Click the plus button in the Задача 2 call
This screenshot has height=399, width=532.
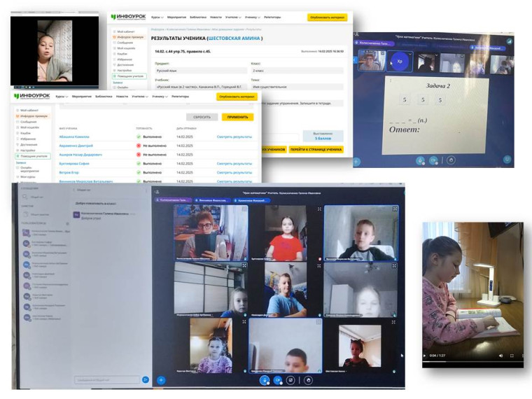click(357, 162)
